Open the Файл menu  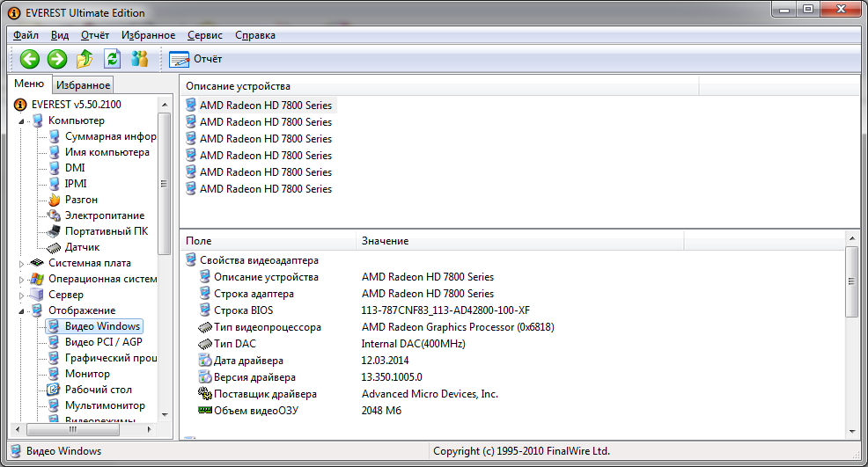(26, 35)
